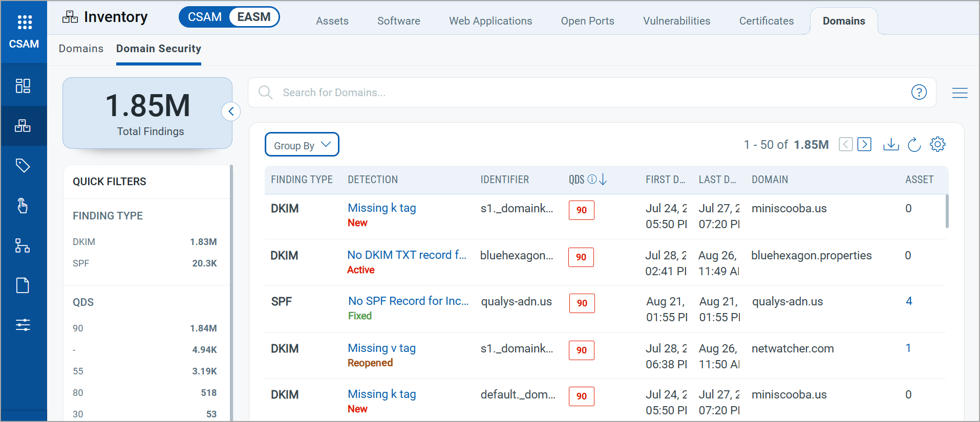The height and width of the screenshot is (422, 980).
Task: Click asset count 4 for qualys-adn.us
Action: pos(909,301)
